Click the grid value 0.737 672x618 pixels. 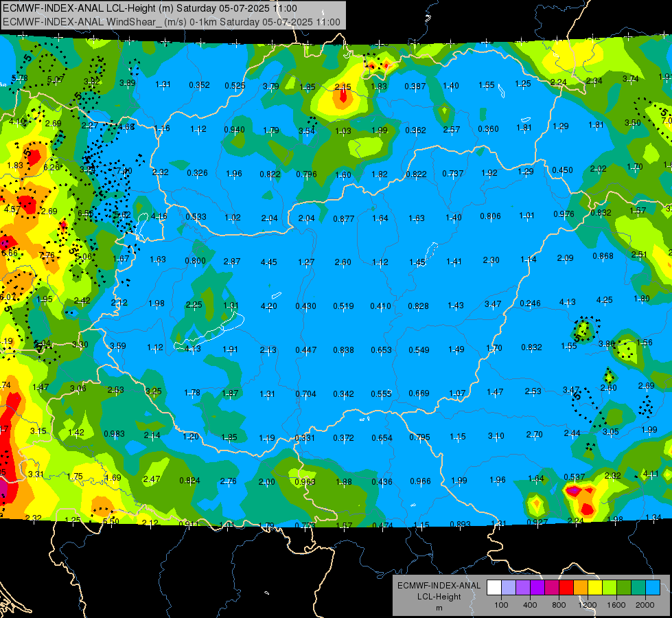[453, 173]
